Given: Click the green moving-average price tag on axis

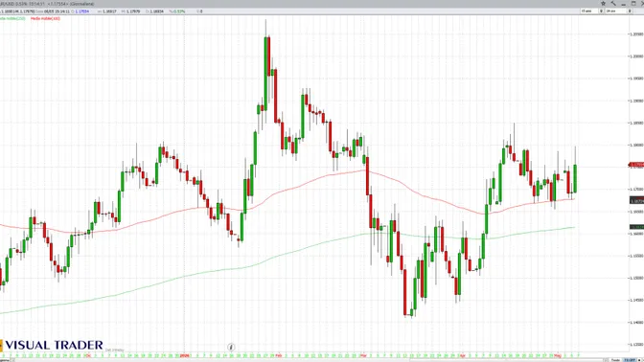Looking at the screenshot, I should [636, 227].
